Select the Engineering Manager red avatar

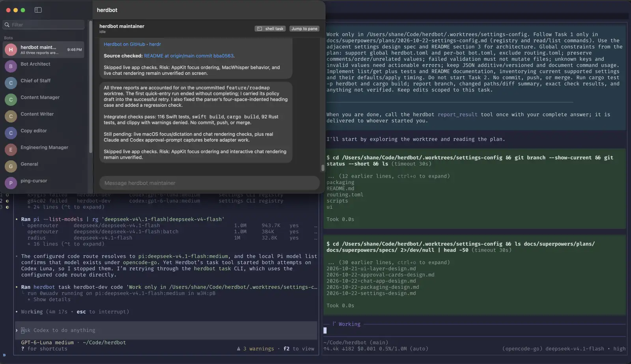[x=11, y=150]
